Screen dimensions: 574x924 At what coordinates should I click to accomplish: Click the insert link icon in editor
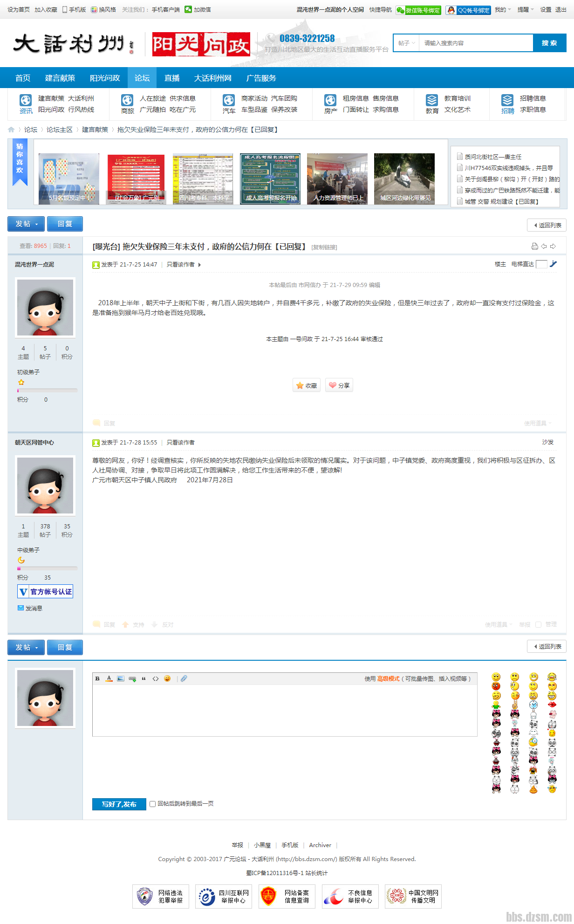[x=132, y=678]
